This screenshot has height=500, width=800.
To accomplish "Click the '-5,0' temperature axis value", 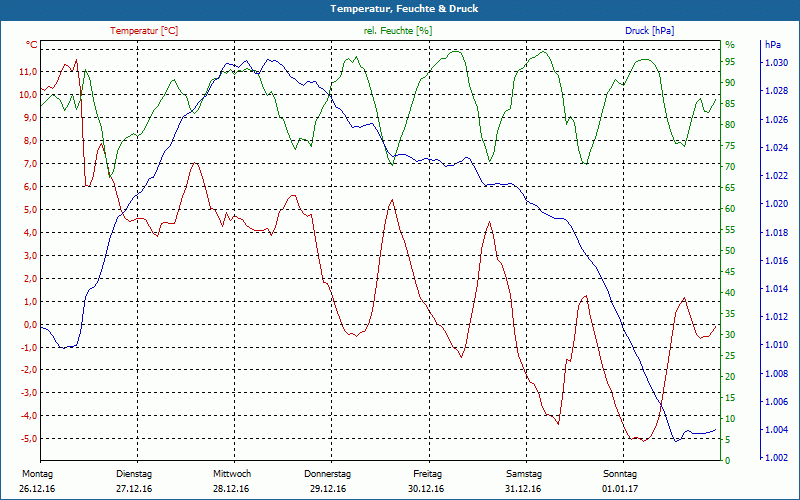I will (29, 439).
